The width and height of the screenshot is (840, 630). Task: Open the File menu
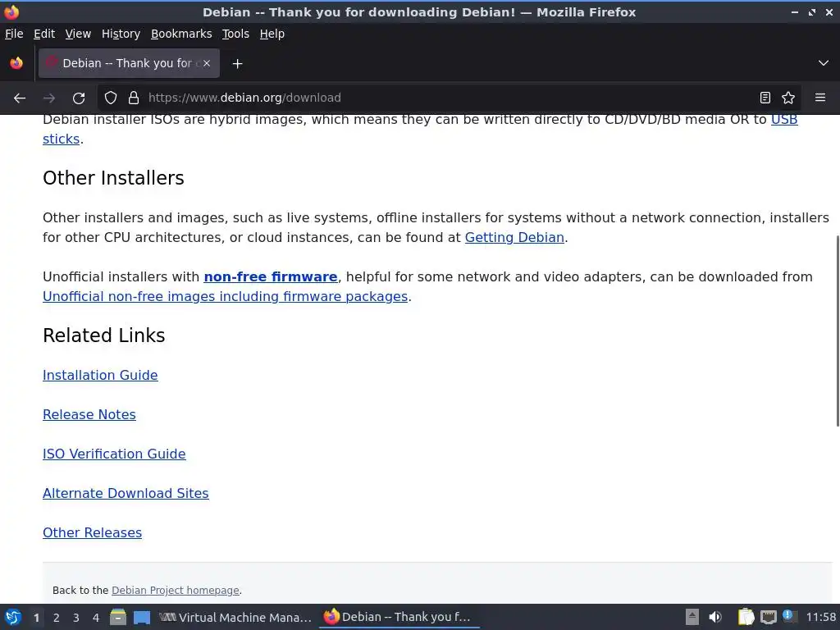click(14, 34)
